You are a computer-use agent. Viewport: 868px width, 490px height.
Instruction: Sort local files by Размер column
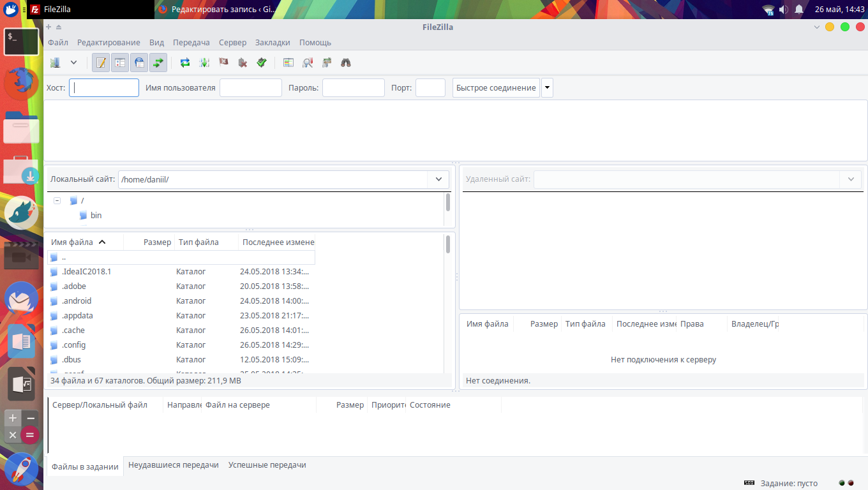(x=149, y=242)
